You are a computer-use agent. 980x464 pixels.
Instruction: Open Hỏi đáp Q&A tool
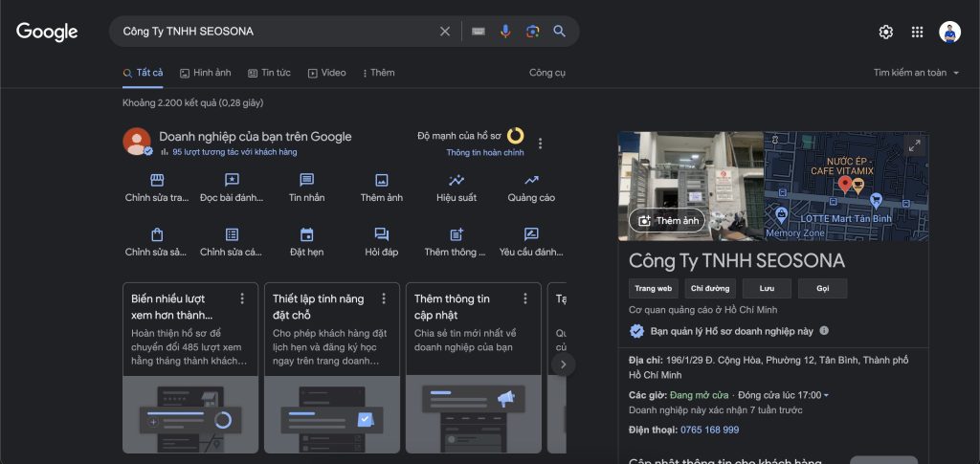(x=381, y=243)
